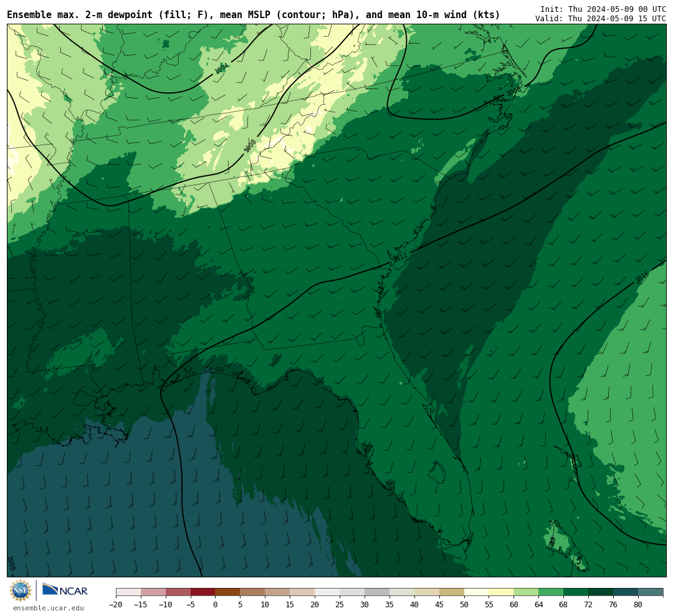Pick the −20 to −15 colorbar swatch
673x616 pixels.
pos(128,592)
